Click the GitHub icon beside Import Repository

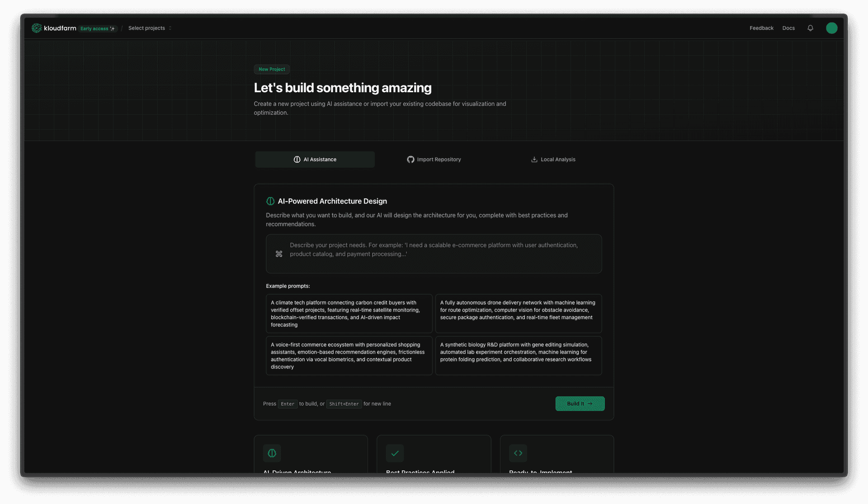(x=410, y=159)
